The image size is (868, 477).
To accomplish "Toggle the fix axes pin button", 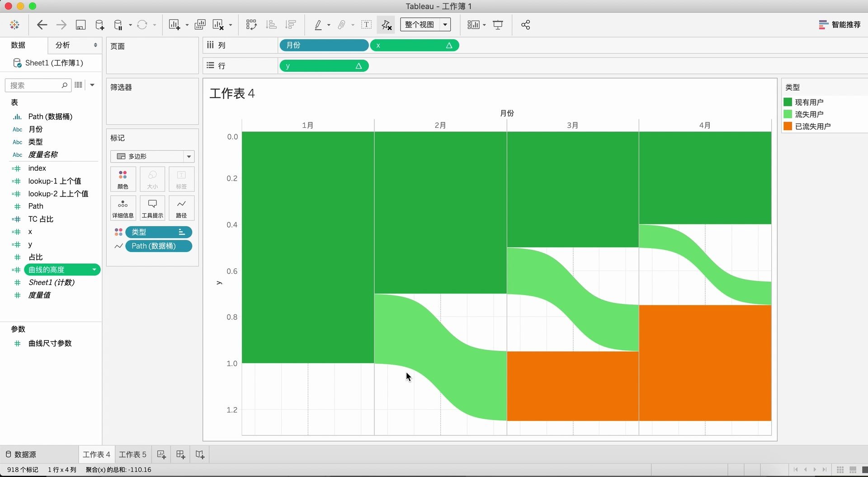I will tap(386, 25).
